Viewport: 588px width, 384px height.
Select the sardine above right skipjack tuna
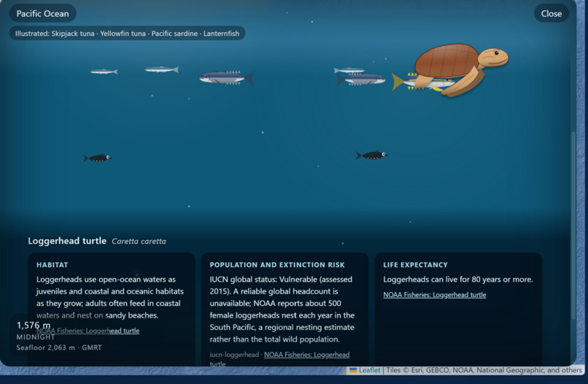pos(349,70)
